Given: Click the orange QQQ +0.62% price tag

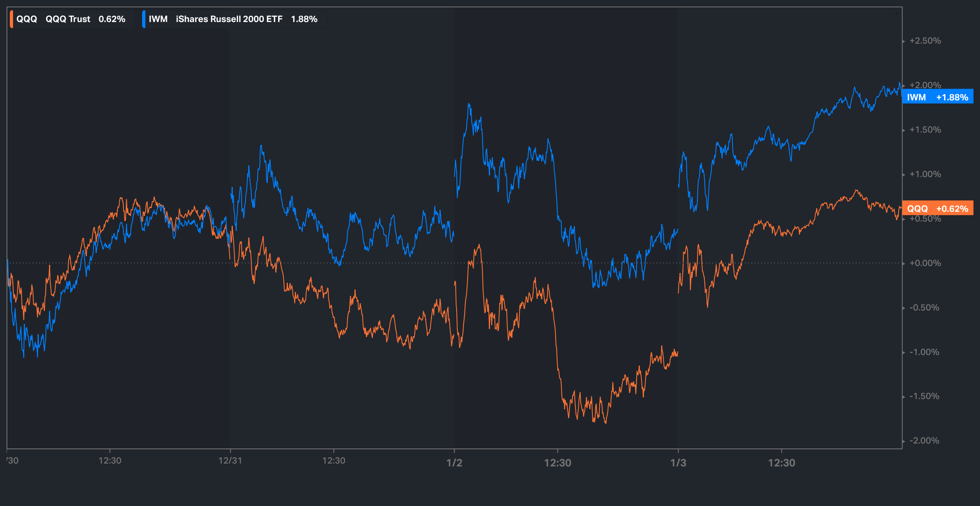Looking at the screenshot, I should (938, 209).
